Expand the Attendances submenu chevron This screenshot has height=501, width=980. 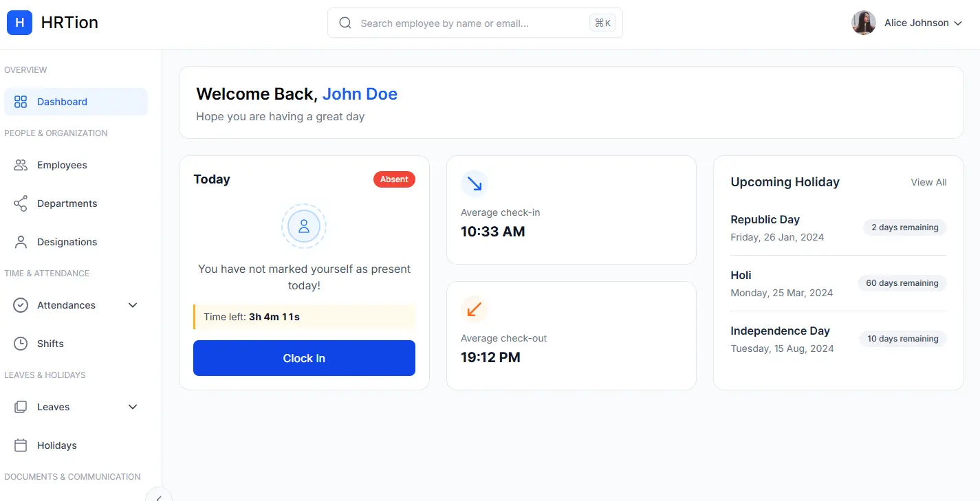coord(133,305)
